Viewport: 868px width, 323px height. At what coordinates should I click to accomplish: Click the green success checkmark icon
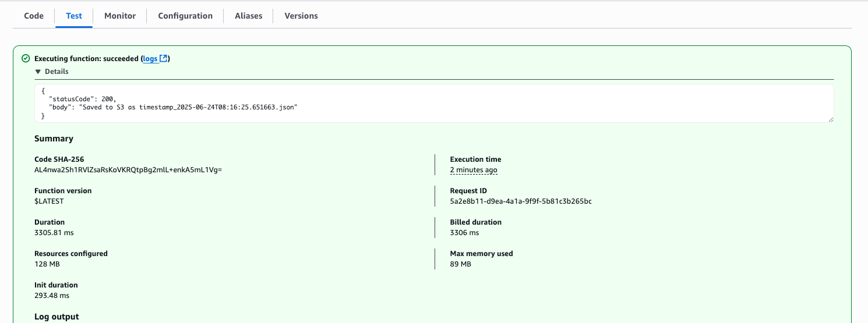26,59
